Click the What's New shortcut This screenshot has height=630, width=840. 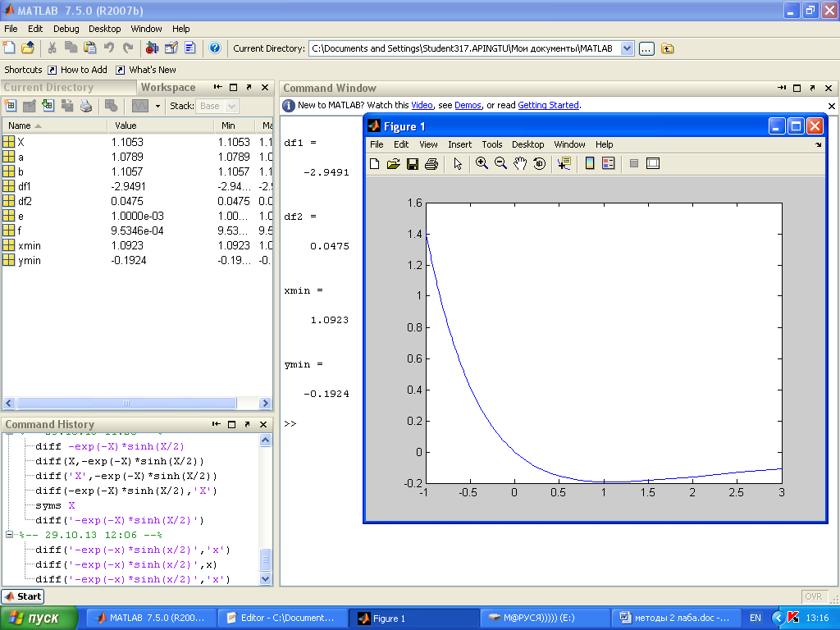[x=146, y=70]
